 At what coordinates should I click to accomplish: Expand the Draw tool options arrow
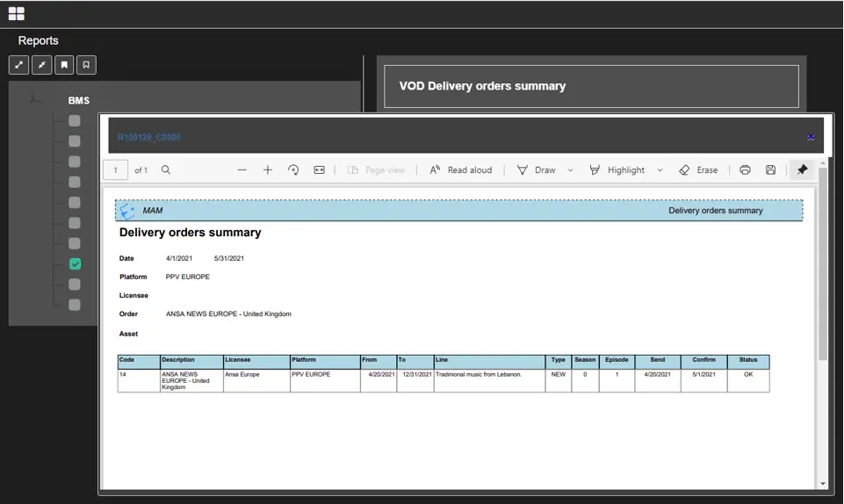pyautogui.click(x=570, y=170)
